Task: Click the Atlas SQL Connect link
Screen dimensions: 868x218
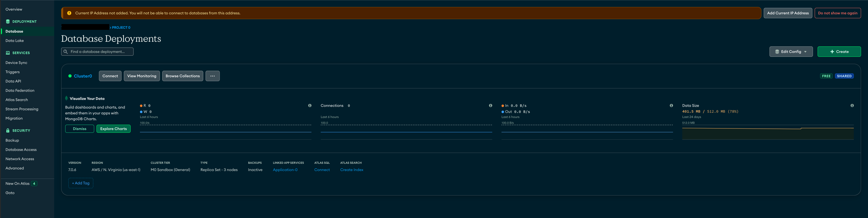Action: tap(322, 170)
